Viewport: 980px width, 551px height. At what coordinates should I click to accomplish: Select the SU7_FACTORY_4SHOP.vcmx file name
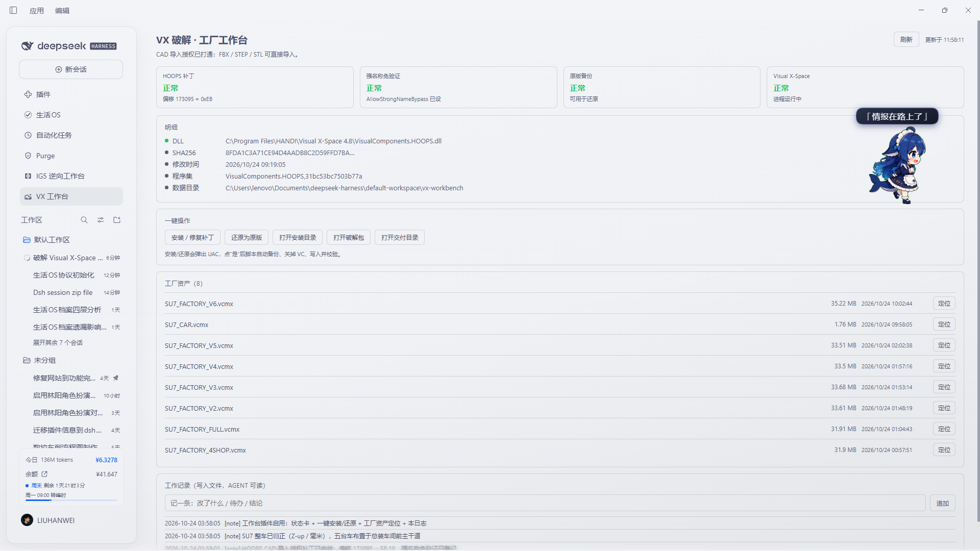pos(205,450)
